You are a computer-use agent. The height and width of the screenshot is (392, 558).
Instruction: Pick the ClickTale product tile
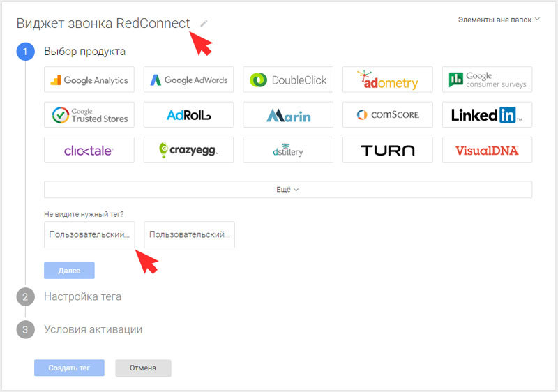point(89,150)
